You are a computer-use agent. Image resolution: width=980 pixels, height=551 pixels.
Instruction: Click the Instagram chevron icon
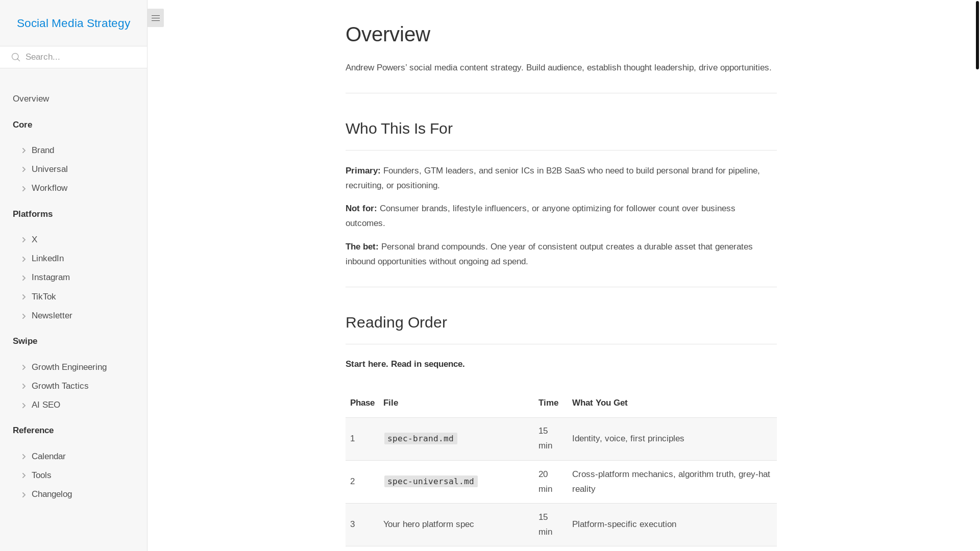pyautogui.click(x=24, y=278)
